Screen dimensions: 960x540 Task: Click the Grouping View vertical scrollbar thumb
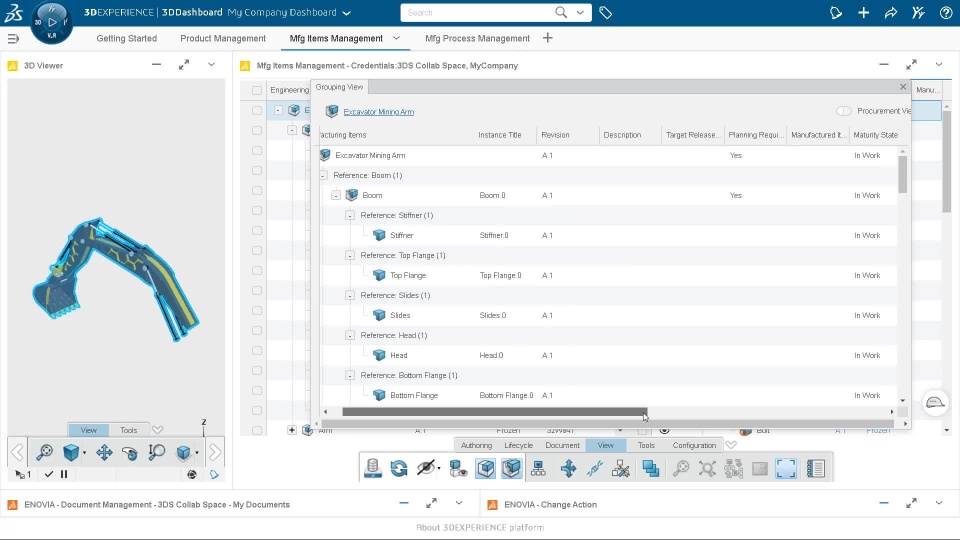pos(902,174)
